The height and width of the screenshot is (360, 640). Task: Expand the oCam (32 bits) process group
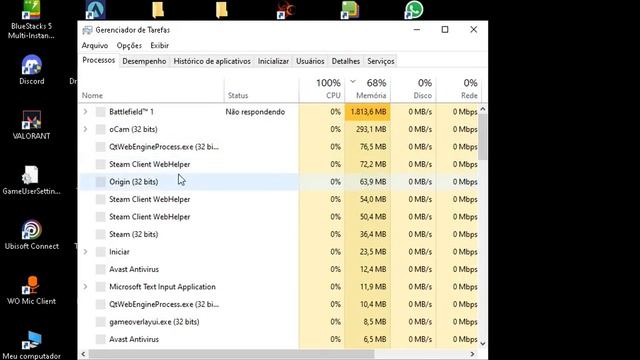click(x=85, y=129)
